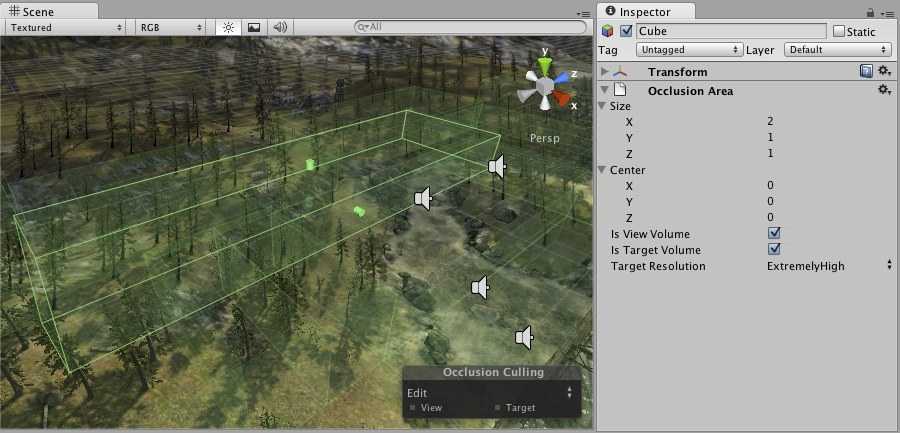This screenshot has height=433, width=900.
Task: Click the Center Z value field
Action: (770, 217)
